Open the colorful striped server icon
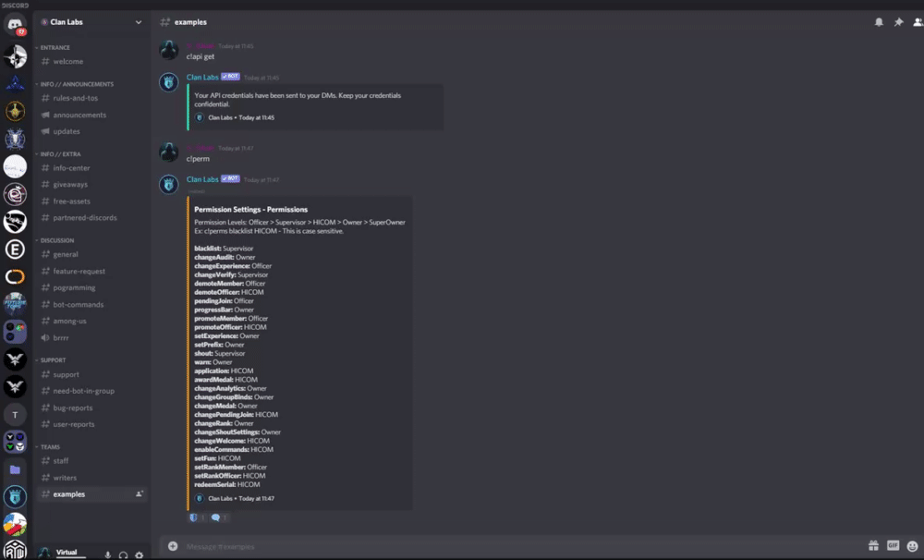Screen dimensions: 924x560 click(15, 524)
